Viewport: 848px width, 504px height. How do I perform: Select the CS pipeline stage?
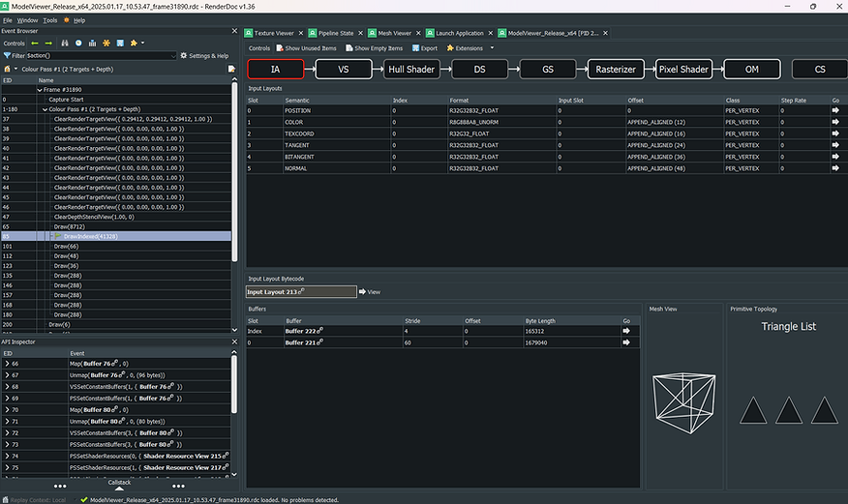[820, 69]
